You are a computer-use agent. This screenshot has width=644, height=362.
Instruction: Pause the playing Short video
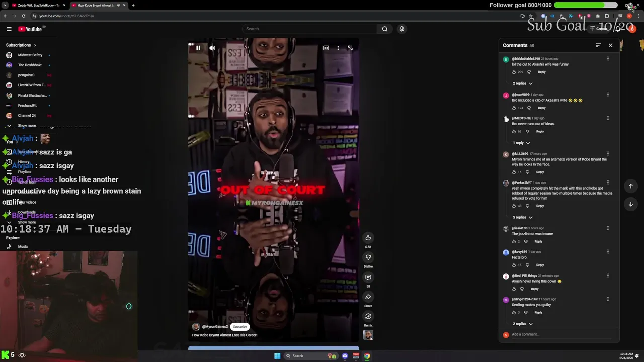click(x=198, y=48)
